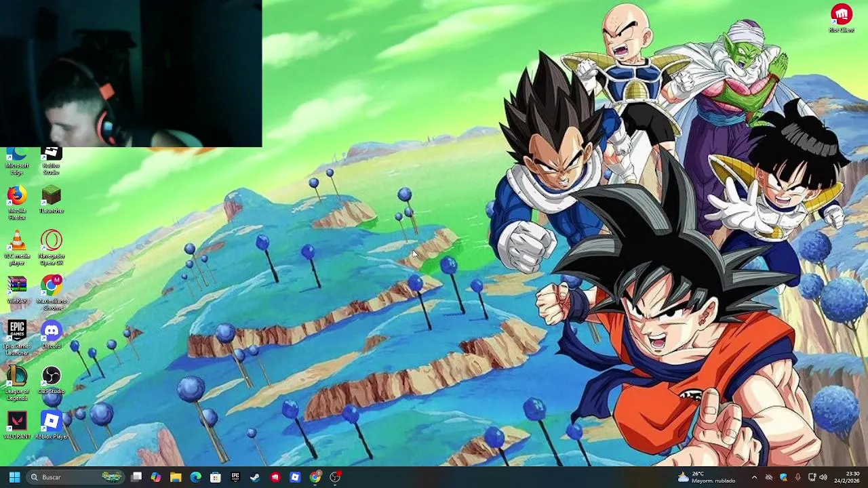Screen dimensions: 868x488
Task: Launch Copilot from the taskbar
Action: pyautogui.click(x=156, y=477)
